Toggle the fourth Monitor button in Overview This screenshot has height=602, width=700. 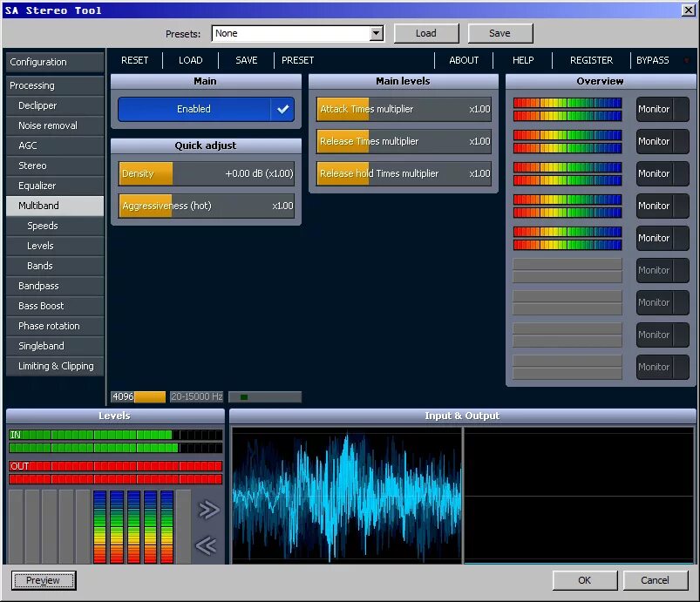(x=663, y=206)
